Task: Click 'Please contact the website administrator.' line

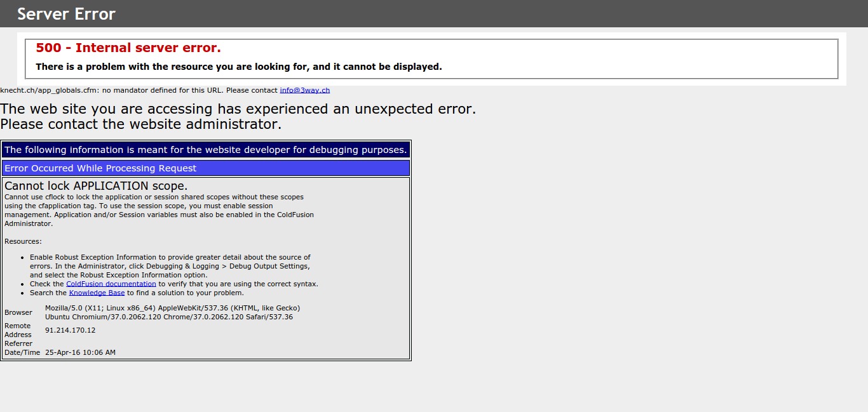Action: coord(140,124)
